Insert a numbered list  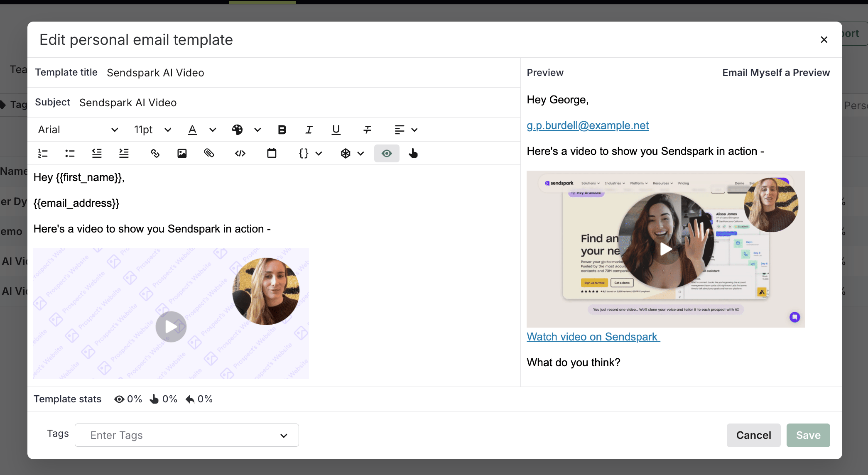pyautogui.click(x=43, y=154)
